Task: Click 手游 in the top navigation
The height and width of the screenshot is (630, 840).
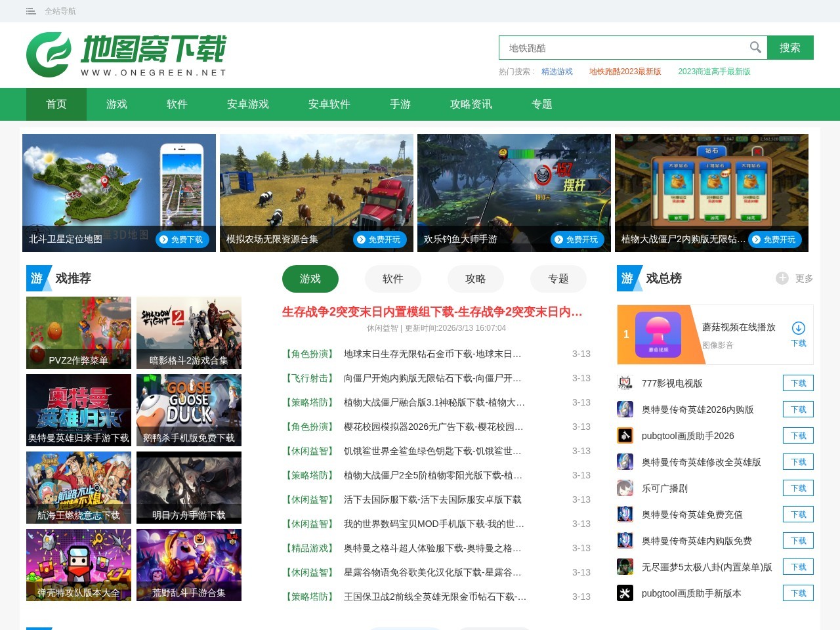Action: tap(400, 104)
